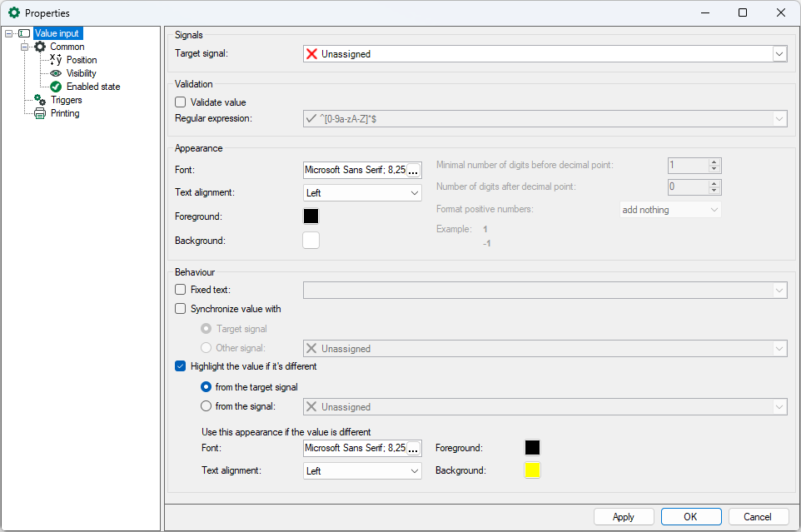Click the Properties window gear icon
801x532 pixels.
14,12
